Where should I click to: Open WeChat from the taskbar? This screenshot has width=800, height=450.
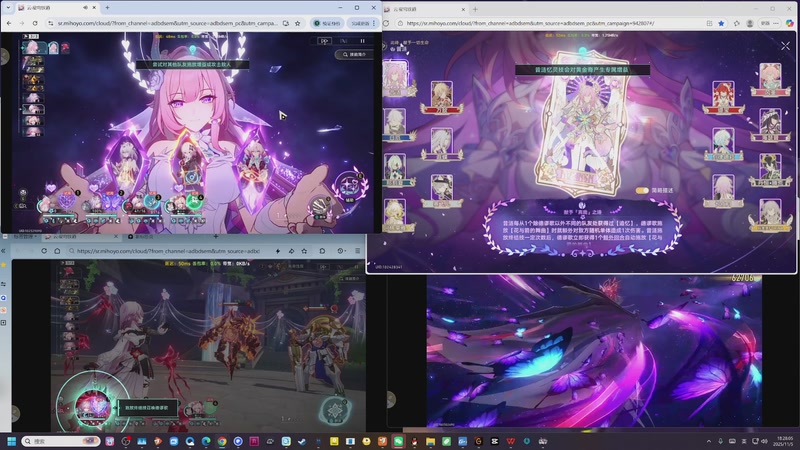(398, 441)
